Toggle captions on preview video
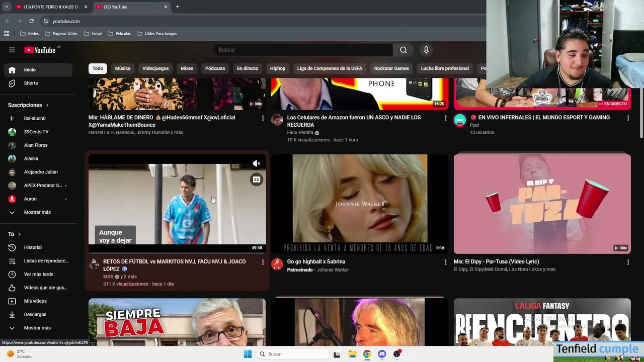Image resolution: width=644 pixels, height=362 pixels. pos(257,179)
